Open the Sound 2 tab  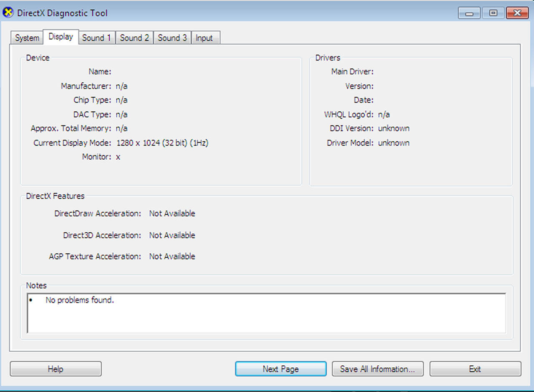point(134,38)
